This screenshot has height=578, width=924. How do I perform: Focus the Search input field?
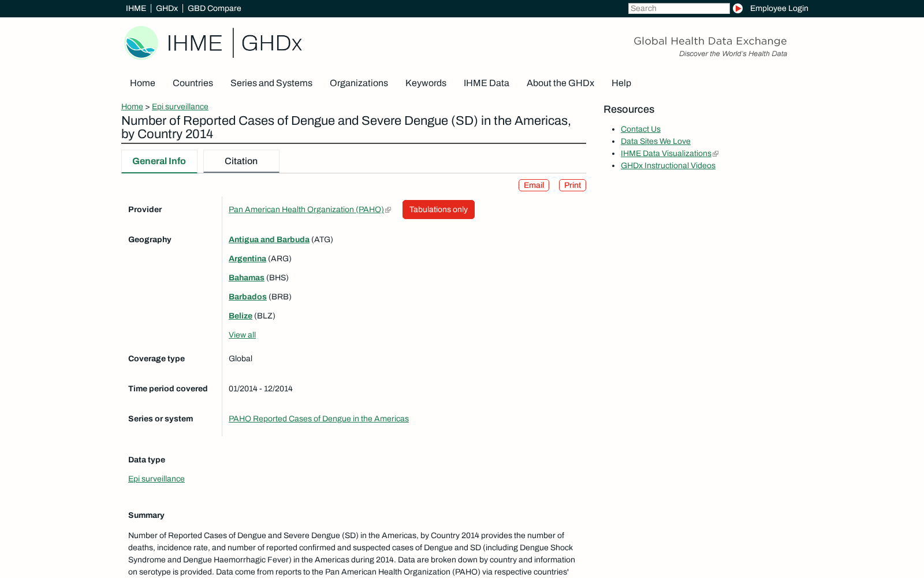679,8
